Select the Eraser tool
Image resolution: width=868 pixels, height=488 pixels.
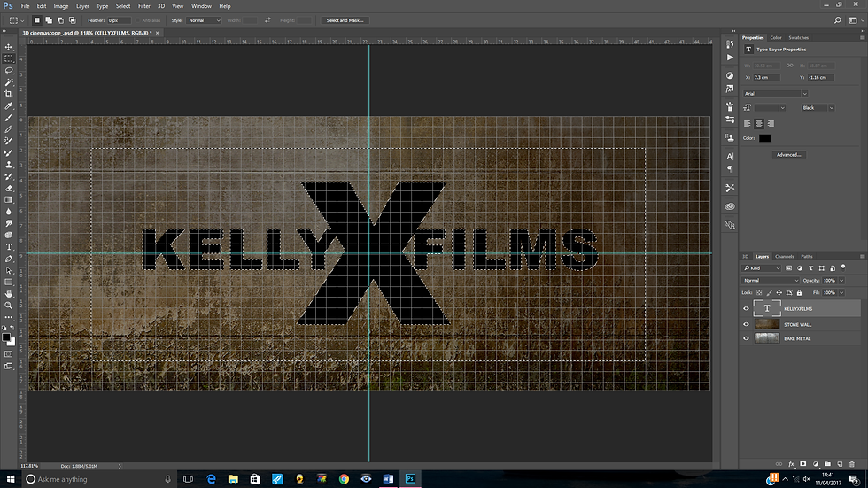click(x=8, y=188)
